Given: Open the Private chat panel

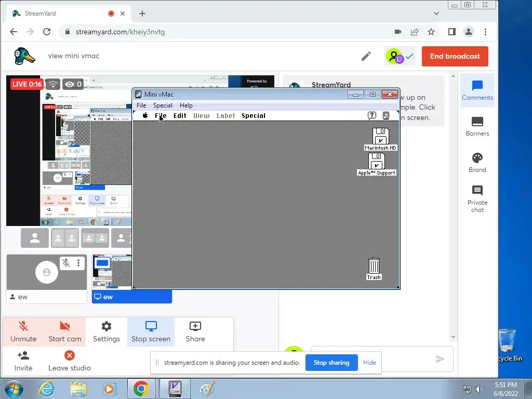Looking at the screenshot, I should tap(477, 199).
